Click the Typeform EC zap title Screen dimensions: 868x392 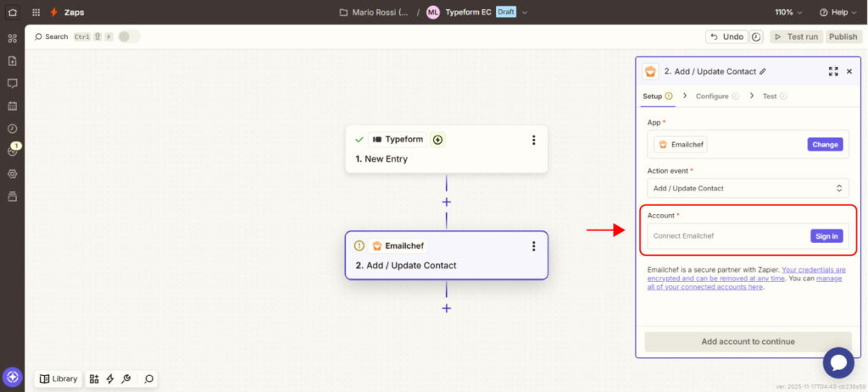pyautogui.click(x=468, y=12)
